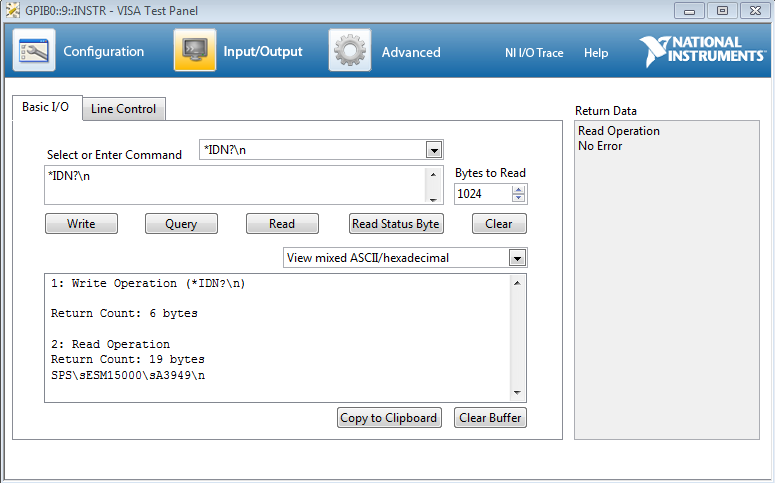The image size is (775, 483).
Task: Maximize the VISA Test Panel window
Action: [722, 11]
